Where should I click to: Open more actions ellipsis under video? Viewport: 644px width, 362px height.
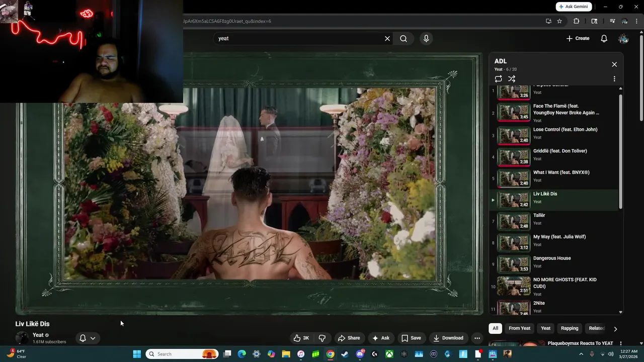coord(477,338)
